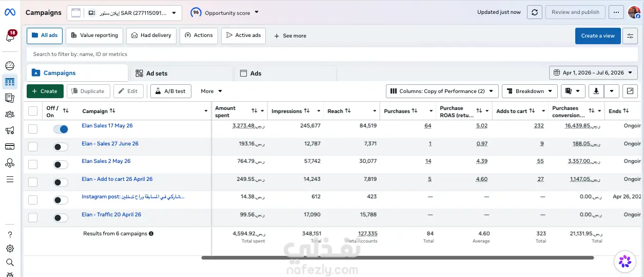
Task: Open Elan Sales 2 May 26 campaign link
Action: (x=106, y=161)
